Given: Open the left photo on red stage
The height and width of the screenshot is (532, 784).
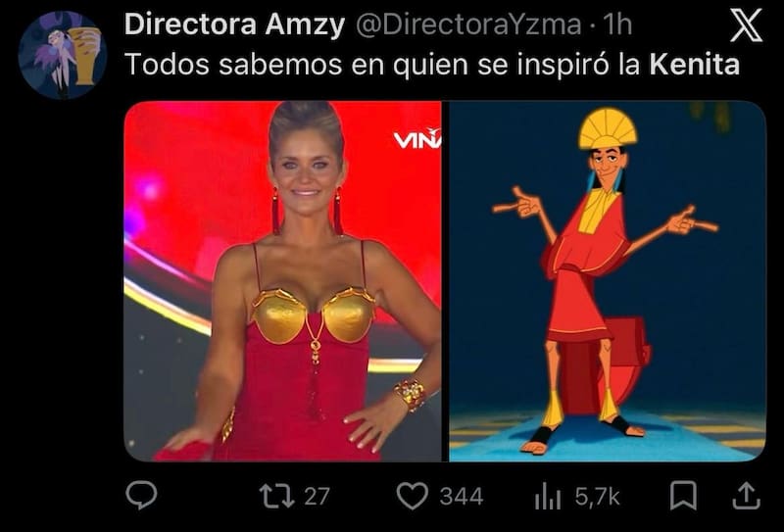Looking at the screenshot, I should (282, 281).
